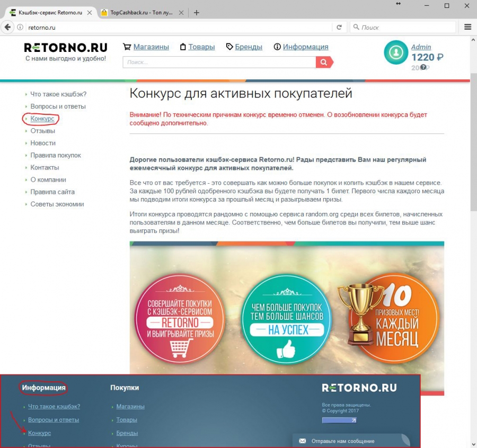Viewport: 477px width, 448px height.
Task: Select Конкурс in the sidebar
Action: pyautogui.click(x=42, y=119)
